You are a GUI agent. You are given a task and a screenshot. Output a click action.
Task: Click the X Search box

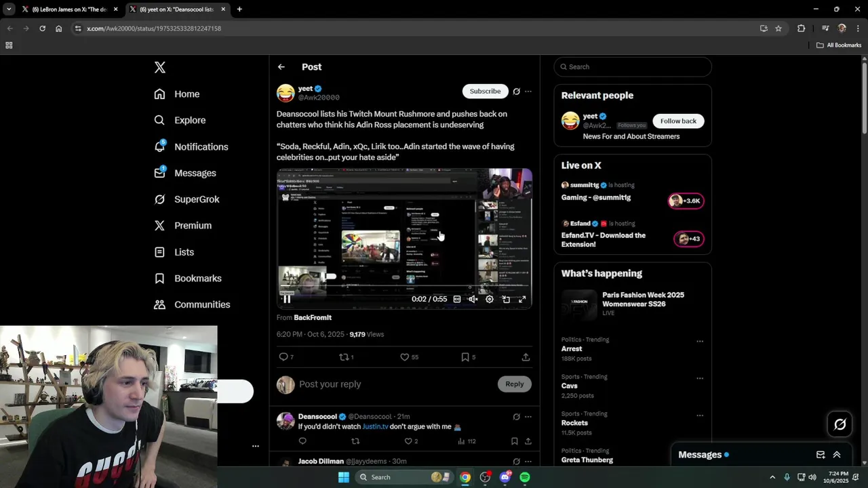(633, 66)
